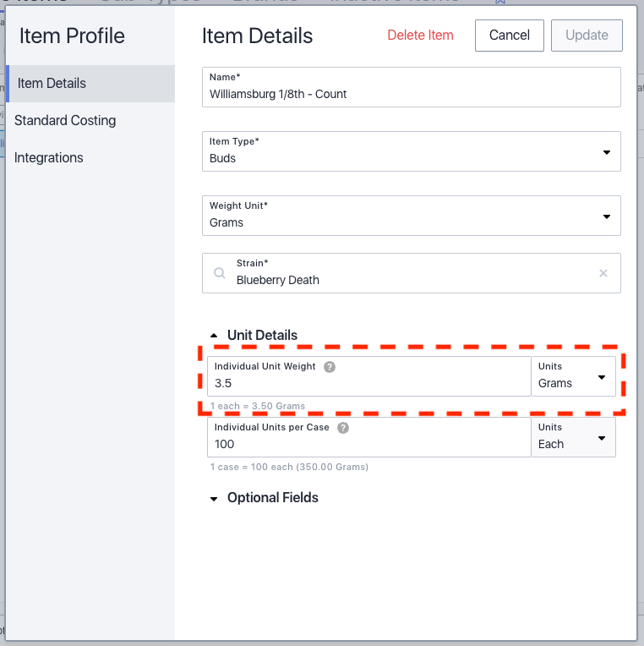Select the Item Details sidebar tab

click(x=90, y=84)
